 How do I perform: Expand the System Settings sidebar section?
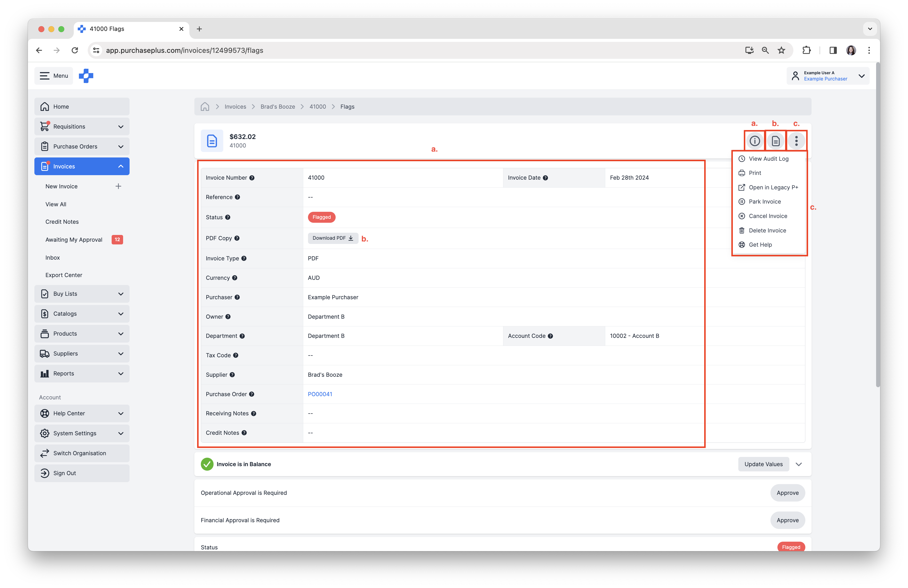click(82, 434)
